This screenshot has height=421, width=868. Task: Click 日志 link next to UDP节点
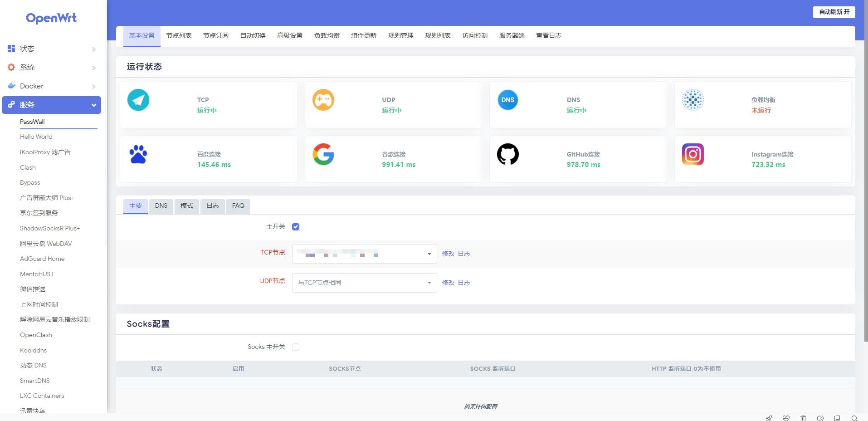click(x=464, y=283)
